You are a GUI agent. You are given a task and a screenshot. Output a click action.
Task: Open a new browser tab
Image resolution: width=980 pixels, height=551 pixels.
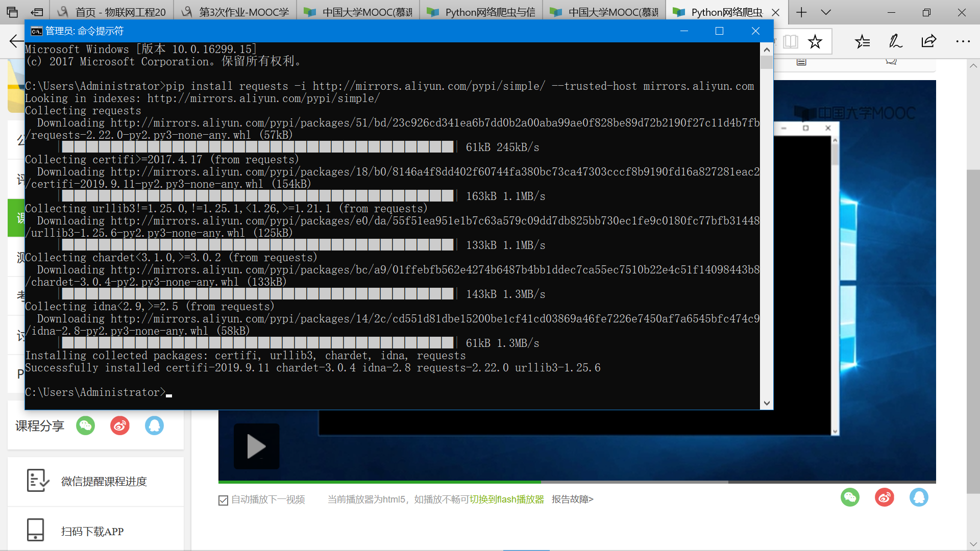coord(801,12)
